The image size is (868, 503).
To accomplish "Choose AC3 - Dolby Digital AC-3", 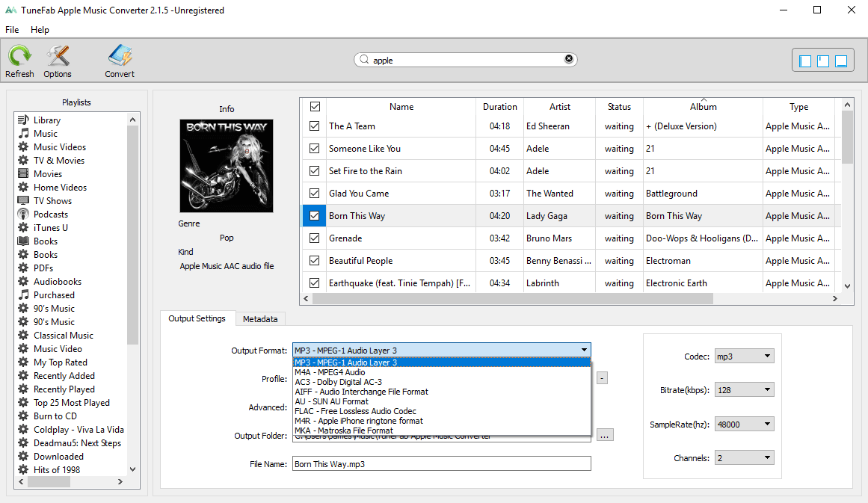I will [442, 383].
